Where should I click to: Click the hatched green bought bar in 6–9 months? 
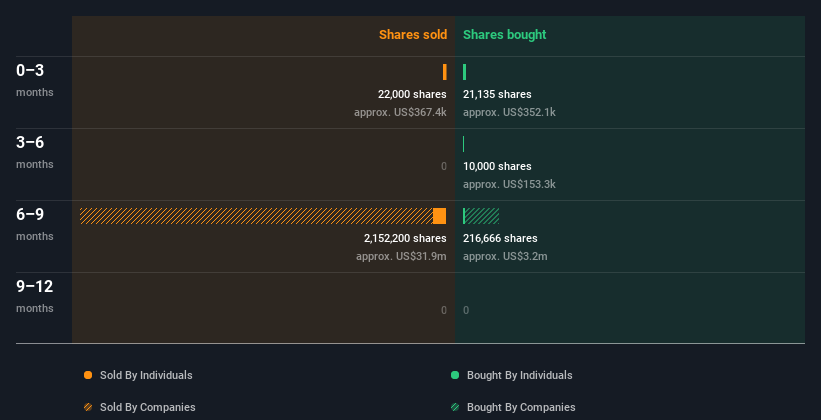click(481, 216)
